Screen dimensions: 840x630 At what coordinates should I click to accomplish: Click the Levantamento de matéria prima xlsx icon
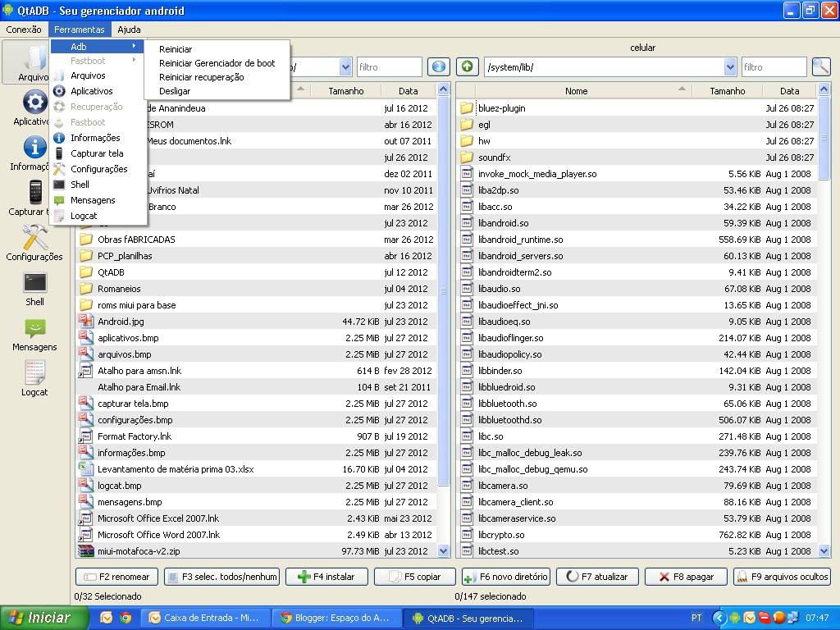85,468
